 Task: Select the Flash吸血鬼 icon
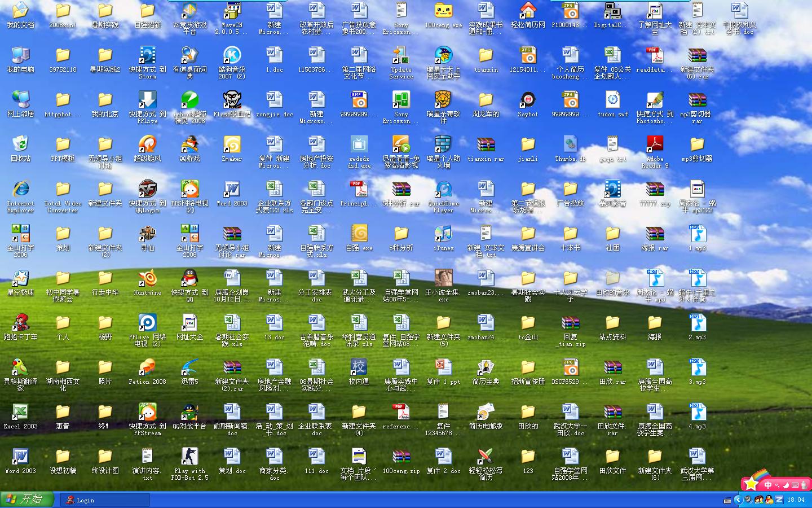(232, 104)
